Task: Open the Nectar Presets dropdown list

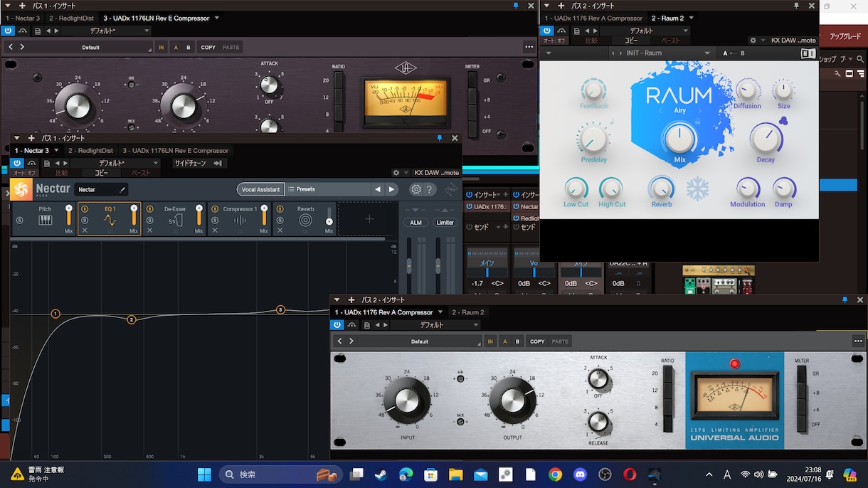Action: [327, 189]
